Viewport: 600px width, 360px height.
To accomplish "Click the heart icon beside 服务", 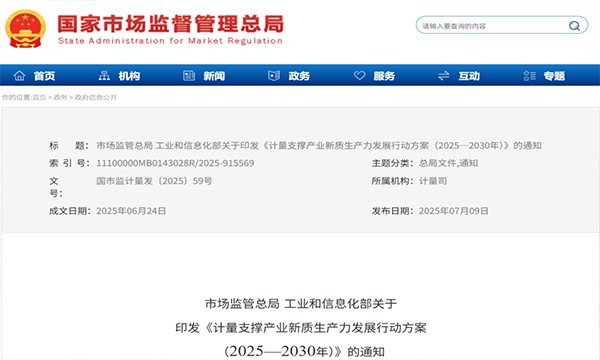I will (359, 76).
